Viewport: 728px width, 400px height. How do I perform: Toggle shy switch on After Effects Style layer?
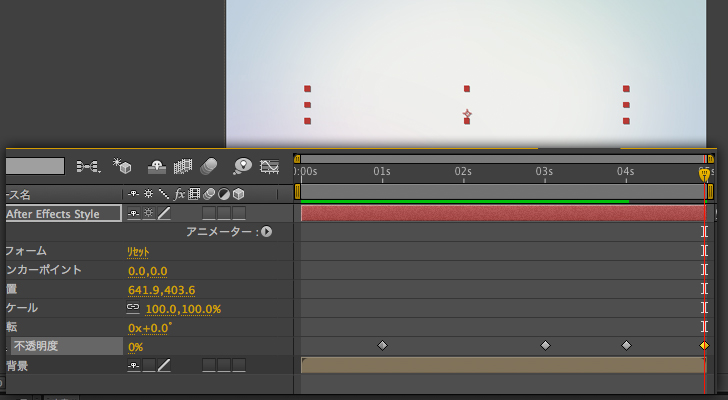click(x=134, y=213)
